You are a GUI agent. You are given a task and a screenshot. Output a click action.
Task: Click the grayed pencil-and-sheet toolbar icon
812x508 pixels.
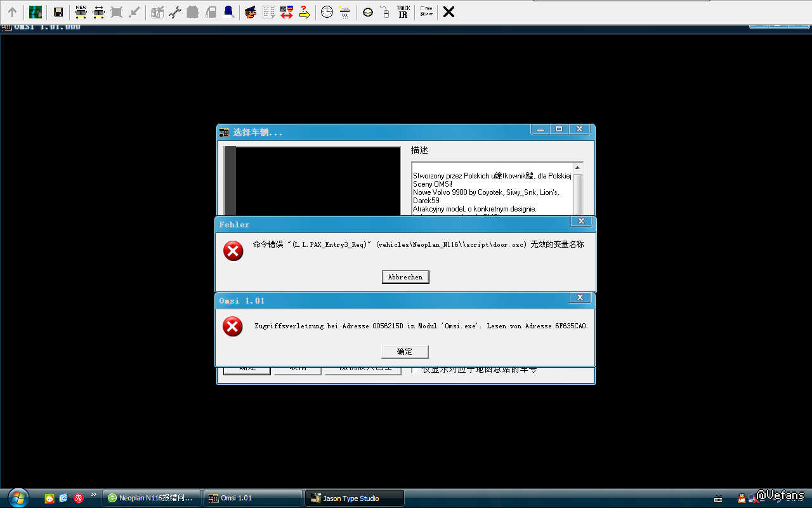[157, 12]
